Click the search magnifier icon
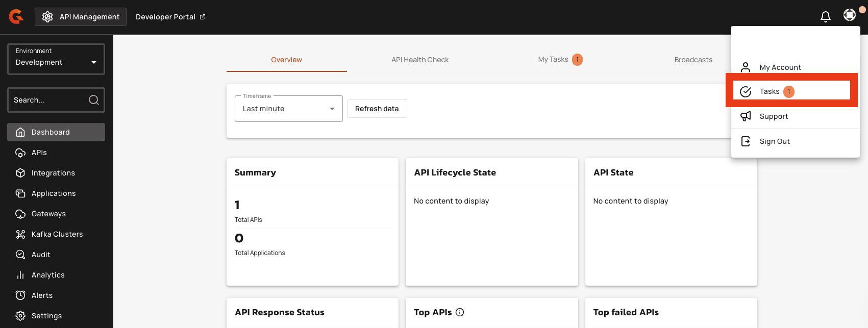Screen dimensions: 868x328 94,100
